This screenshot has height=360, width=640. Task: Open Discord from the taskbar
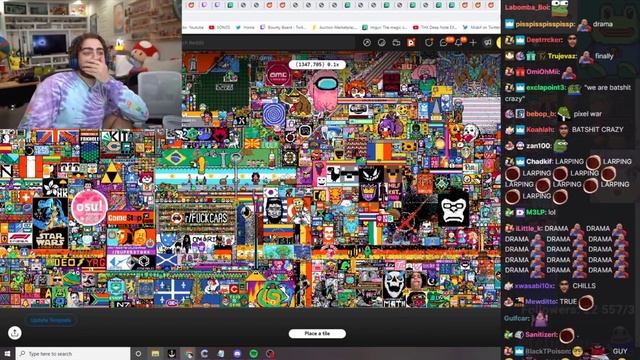tap(237, 353)
